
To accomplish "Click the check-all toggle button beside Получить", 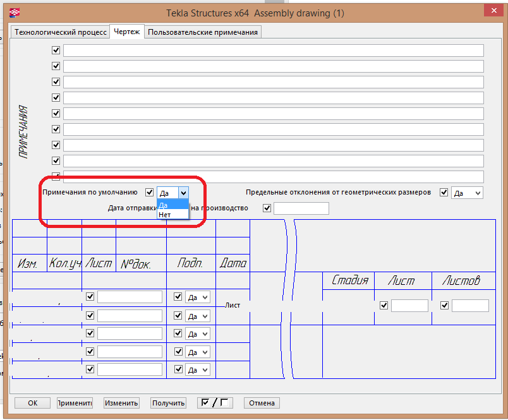I will click(215, 403).
